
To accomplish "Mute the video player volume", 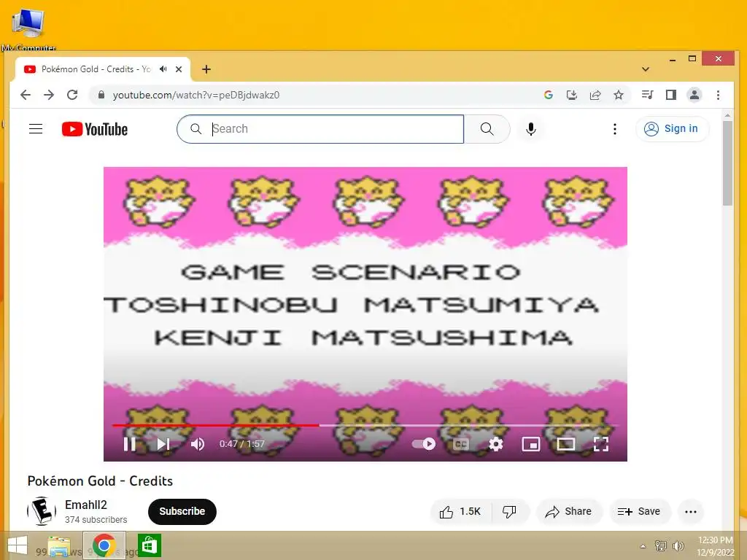I will [197, 444].
